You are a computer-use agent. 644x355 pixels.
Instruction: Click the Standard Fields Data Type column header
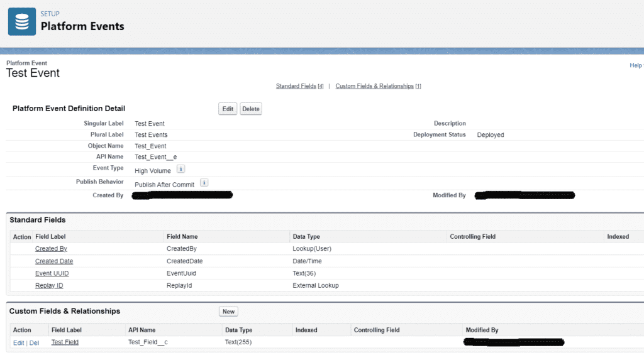click(306, 236)
